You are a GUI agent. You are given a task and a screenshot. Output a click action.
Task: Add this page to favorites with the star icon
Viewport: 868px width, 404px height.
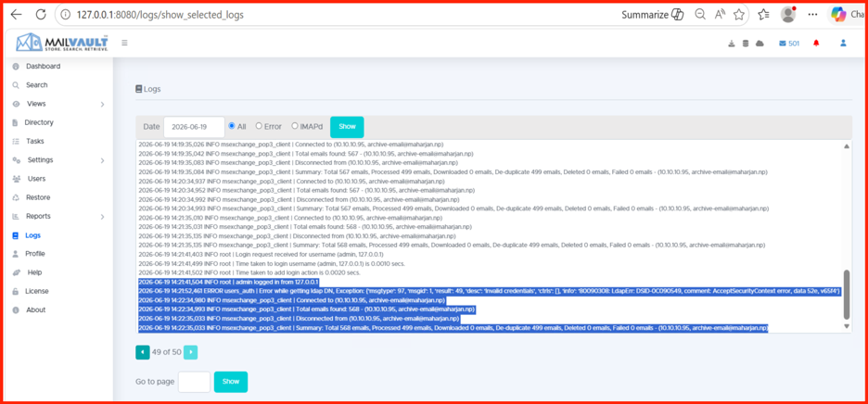(x=738, y=15)
